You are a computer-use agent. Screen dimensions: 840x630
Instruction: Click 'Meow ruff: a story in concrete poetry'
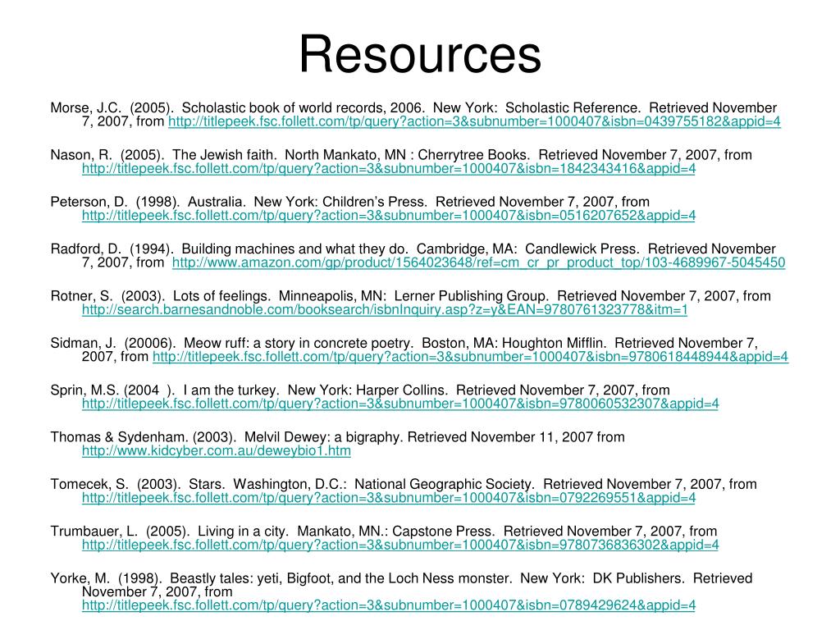[299, 344]
